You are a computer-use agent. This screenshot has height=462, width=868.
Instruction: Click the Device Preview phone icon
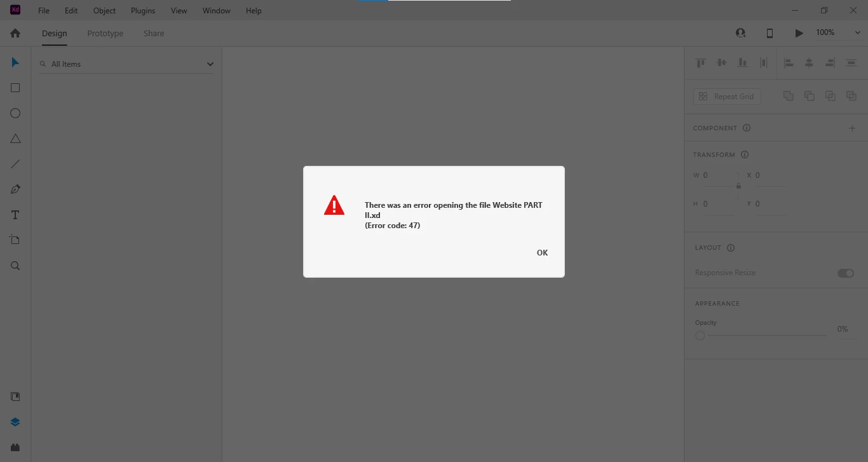click(x=770, y=33)
